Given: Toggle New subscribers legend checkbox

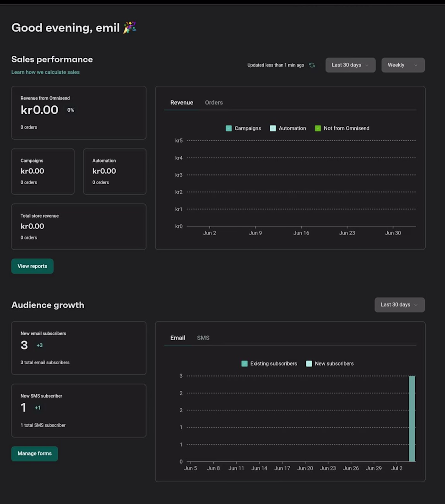Looking at the screenshot, I should click(x=309, y=363).
